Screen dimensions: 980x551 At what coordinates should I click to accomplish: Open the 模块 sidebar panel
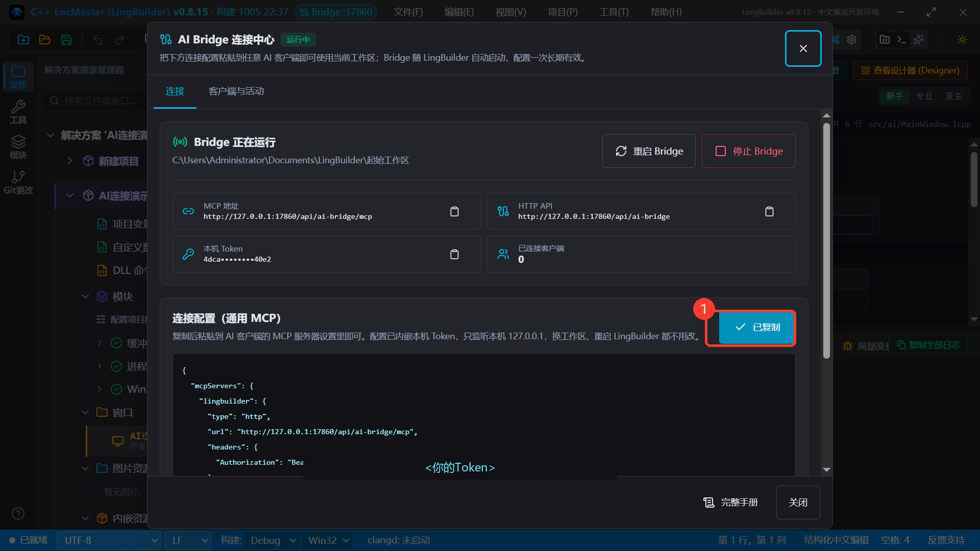(18, 147)
